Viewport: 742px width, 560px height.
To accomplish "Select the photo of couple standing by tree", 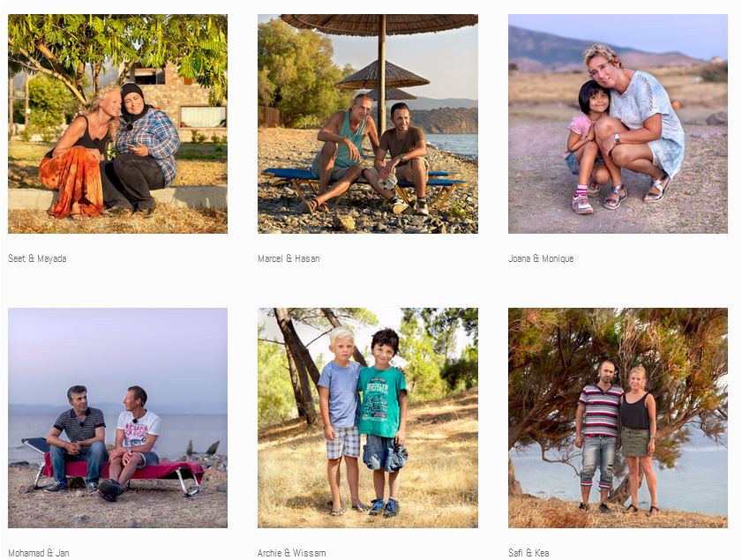I will 618,418.
